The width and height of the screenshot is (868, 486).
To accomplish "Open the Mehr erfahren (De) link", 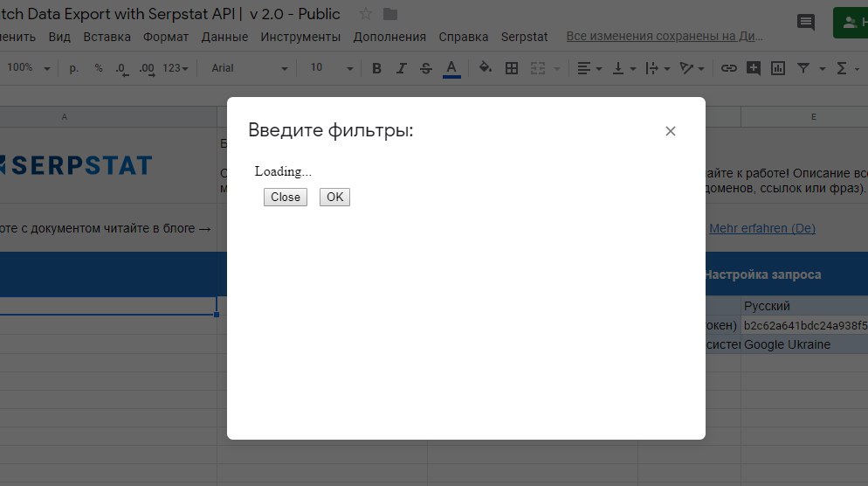I will click(x=762, y=228).
